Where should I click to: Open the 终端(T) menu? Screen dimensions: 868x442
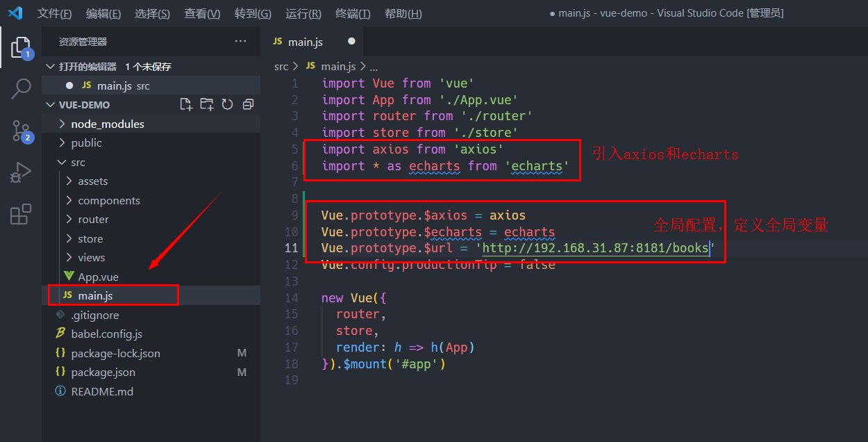(353, 13)
